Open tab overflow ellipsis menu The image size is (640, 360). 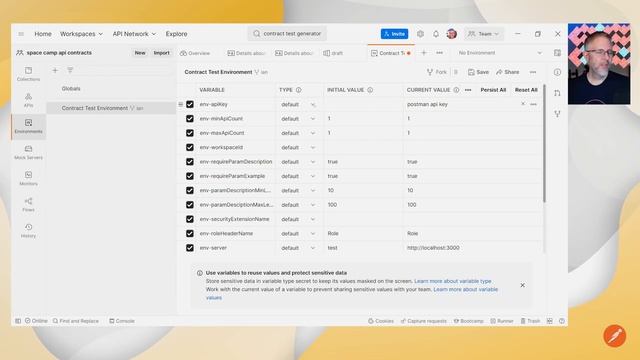point(439,53)
